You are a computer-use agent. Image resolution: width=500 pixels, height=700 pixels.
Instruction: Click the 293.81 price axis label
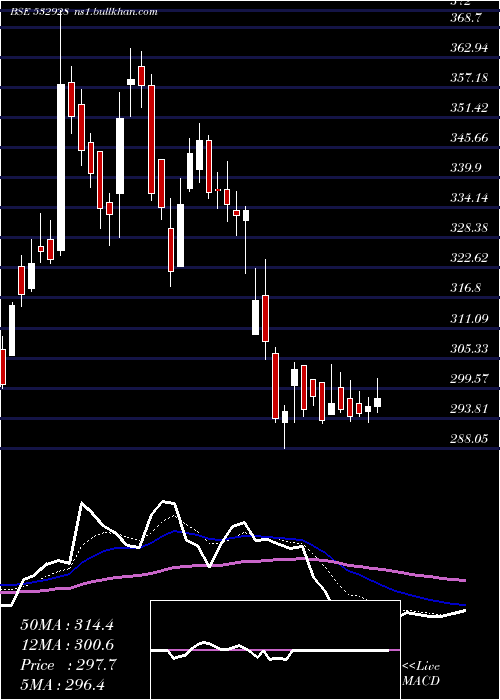469,408
